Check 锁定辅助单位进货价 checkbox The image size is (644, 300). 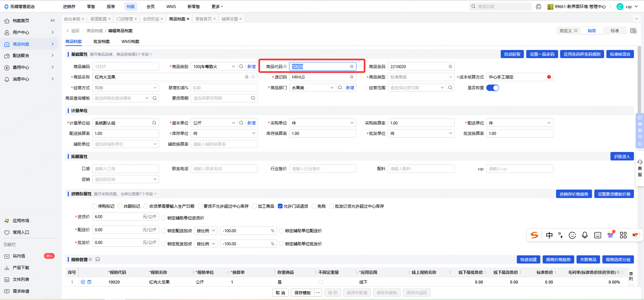pyautogui.click(x=164, y=218)
